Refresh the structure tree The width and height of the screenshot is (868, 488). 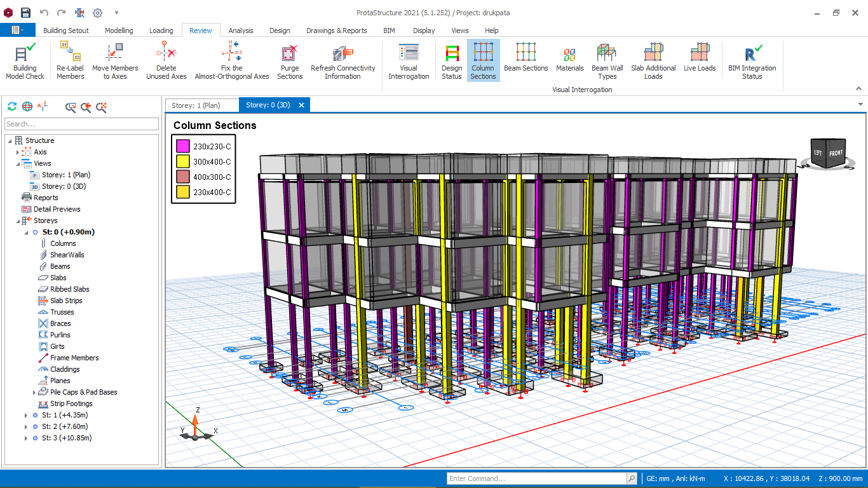pyautogui.click(x=12, y=107)
